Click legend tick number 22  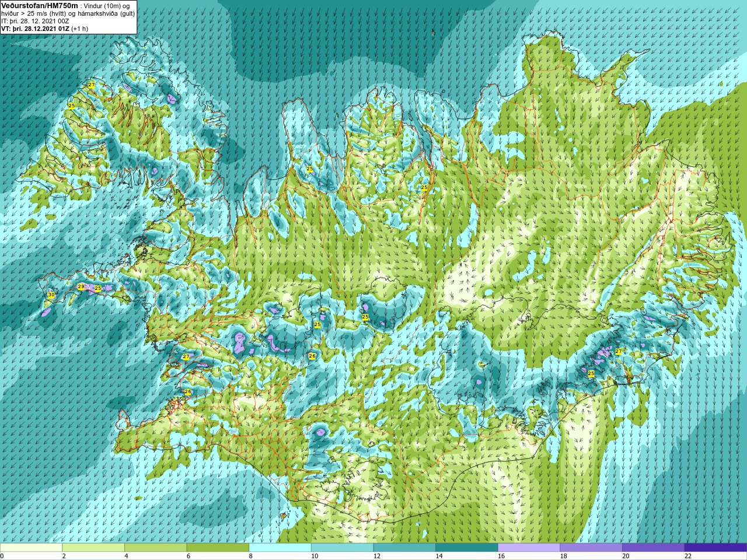pos(688,556)
